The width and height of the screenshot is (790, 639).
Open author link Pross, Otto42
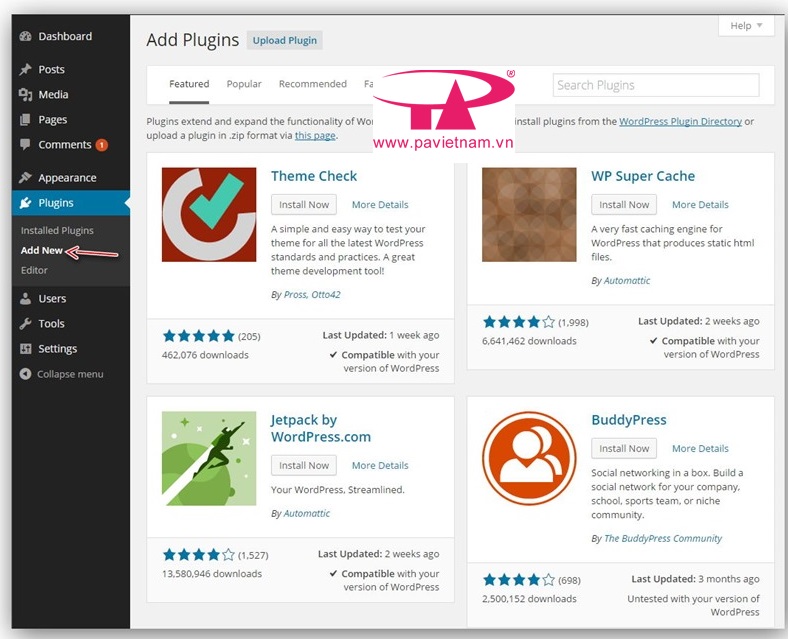pos(312,295)
